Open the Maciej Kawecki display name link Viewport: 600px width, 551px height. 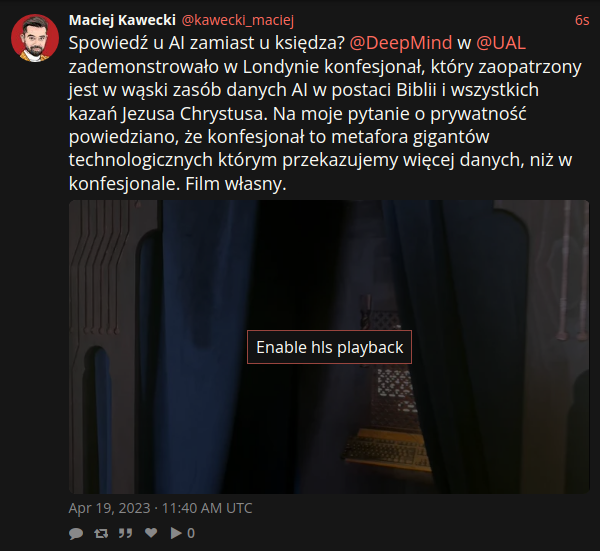tap(122, 20)
